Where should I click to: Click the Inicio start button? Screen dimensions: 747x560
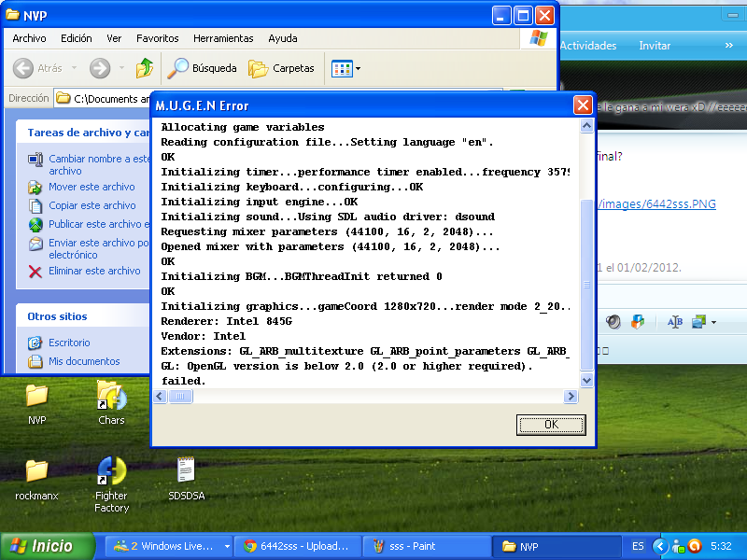[49, 546]
